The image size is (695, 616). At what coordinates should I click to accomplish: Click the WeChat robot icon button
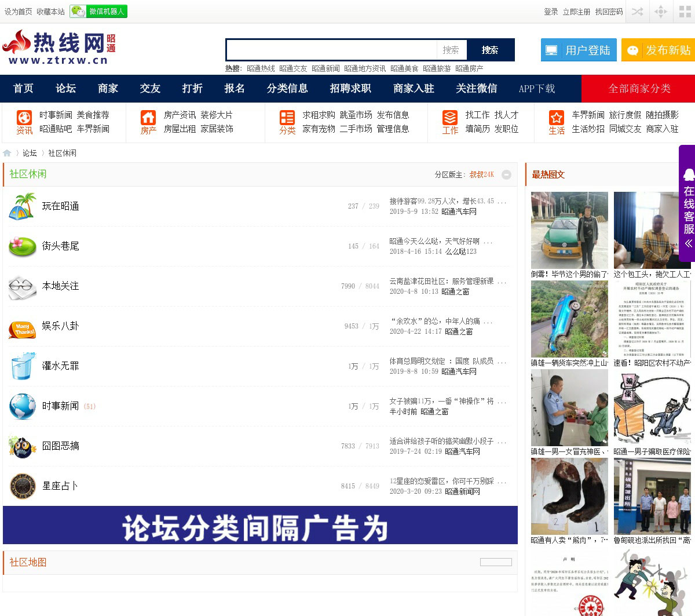(x=98, y=12)
